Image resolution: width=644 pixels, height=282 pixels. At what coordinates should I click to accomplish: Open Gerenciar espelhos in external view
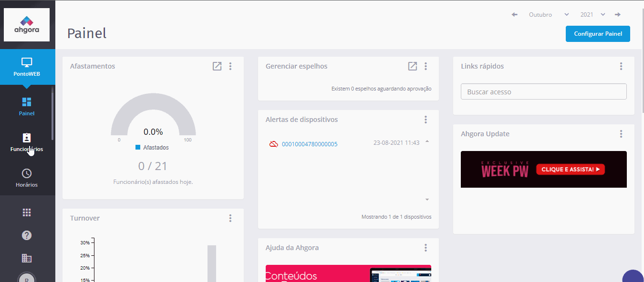413,66
